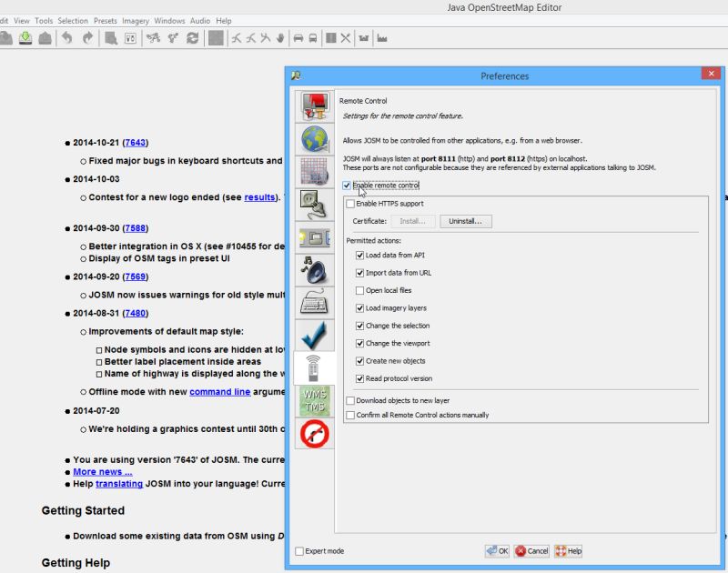728x573 pixels.
Task: Open Toolbar customization tab in Preferences
Action: tap(314, 237)
